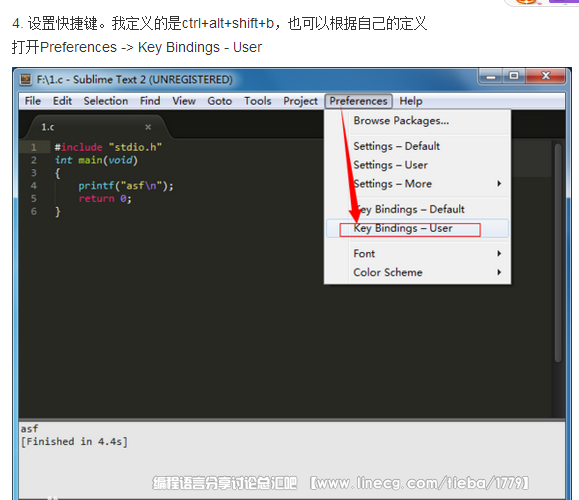The image size is (579, 500).
Task: Select Settings – Default
Action: click(x=418, y=146)
